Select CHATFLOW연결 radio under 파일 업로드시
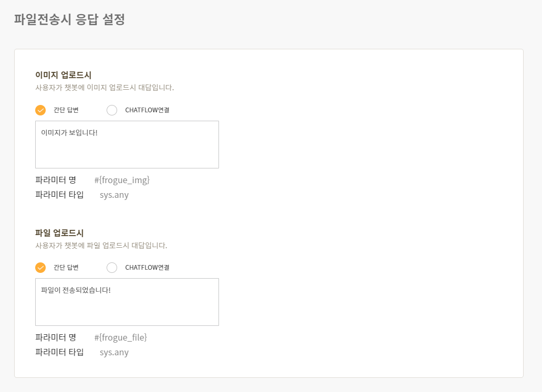This screenshot has height=392, width=542. click(112, 268)
